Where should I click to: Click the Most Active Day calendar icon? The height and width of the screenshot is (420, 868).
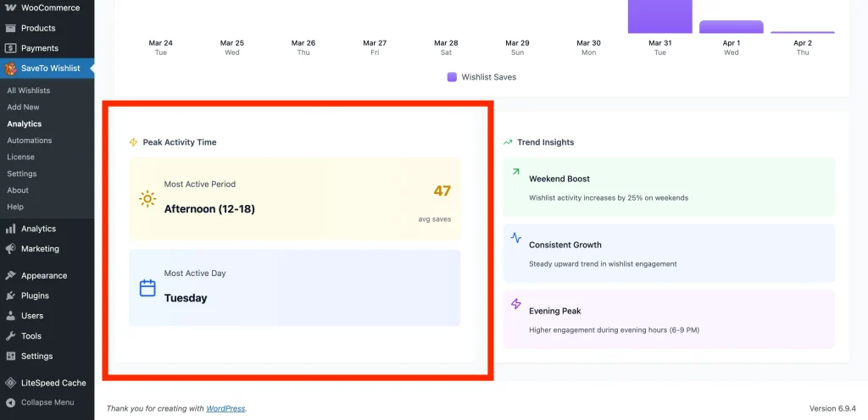click(147, 288)
